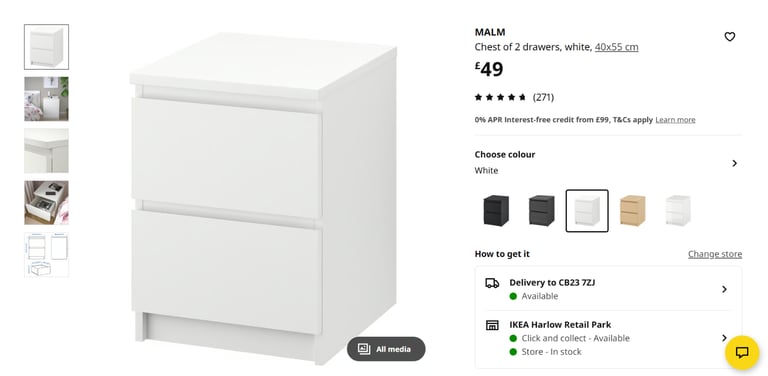This screenshot has width=768, height=376.
Task: Select the grey stained colour swatch
Action: pos(542,211)
